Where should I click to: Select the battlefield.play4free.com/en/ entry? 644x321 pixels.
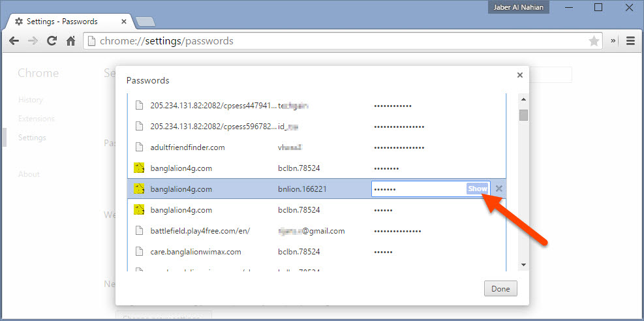[x=316, y=231]
